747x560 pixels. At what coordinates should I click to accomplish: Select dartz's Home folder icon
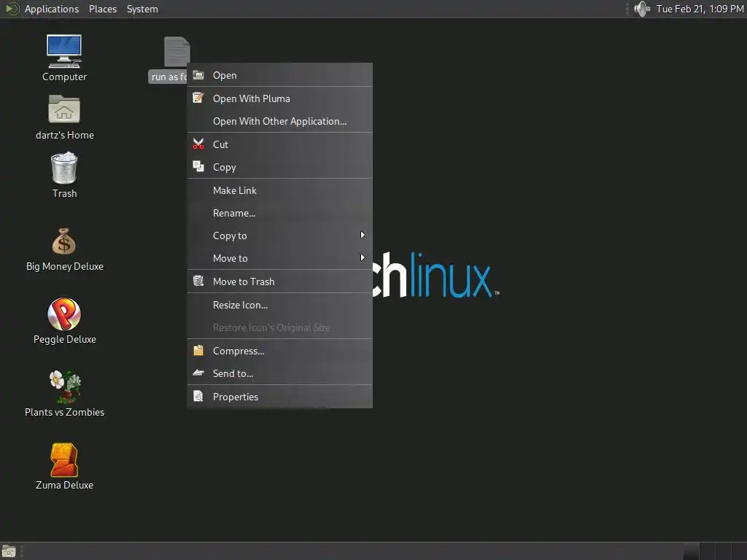[64, 109]
